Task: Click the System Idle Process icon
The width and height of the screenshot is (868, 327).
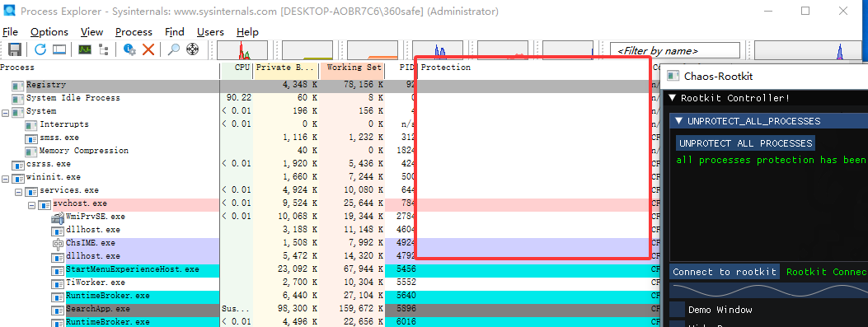Action: (18, 99)
